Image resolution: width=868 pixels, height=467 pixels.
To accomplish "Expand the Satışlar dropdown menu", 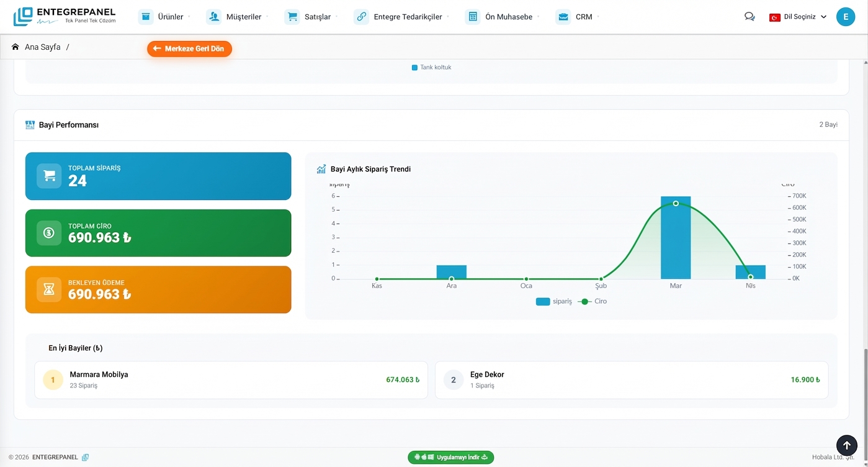I will (x=318, y=17).
